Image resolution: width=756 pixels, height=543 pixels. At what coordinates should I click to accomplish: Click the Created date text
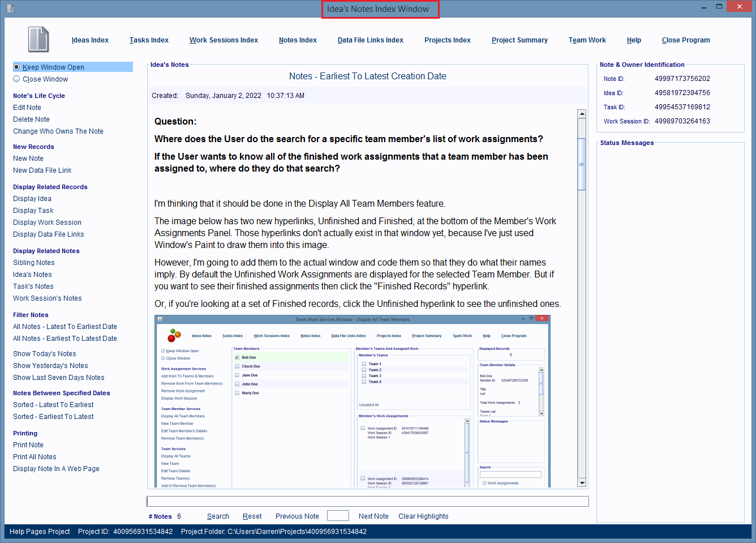pyautogui.click(x=228, y=96)
